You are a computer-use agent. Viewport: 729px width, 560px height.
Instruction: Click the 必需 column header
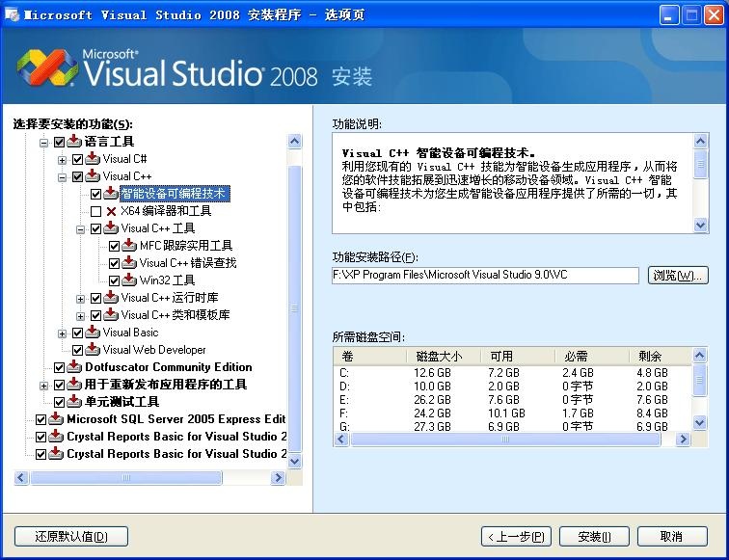pos(593,357)
